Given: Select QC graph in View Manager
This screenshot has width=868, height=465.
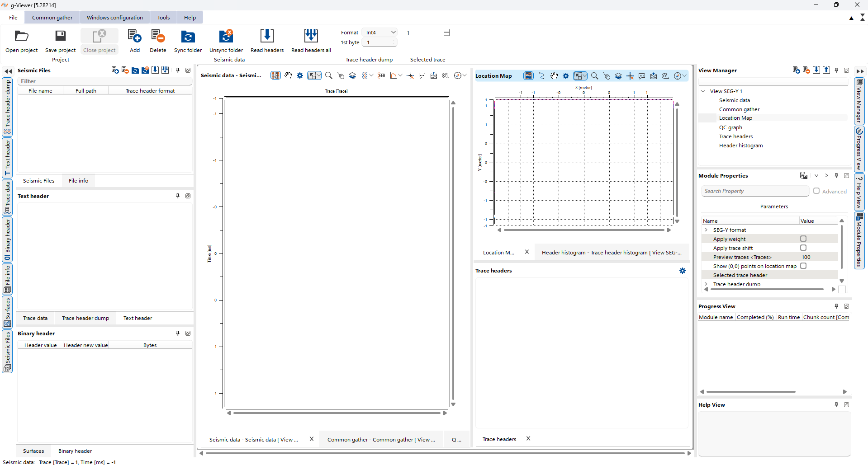Looking at the screenshot, I should pyautogui.click(x=730, y=127).
